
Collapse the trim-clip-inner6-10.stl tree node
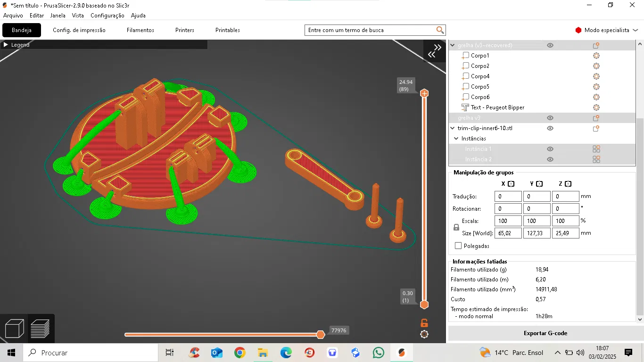(453, 128)
